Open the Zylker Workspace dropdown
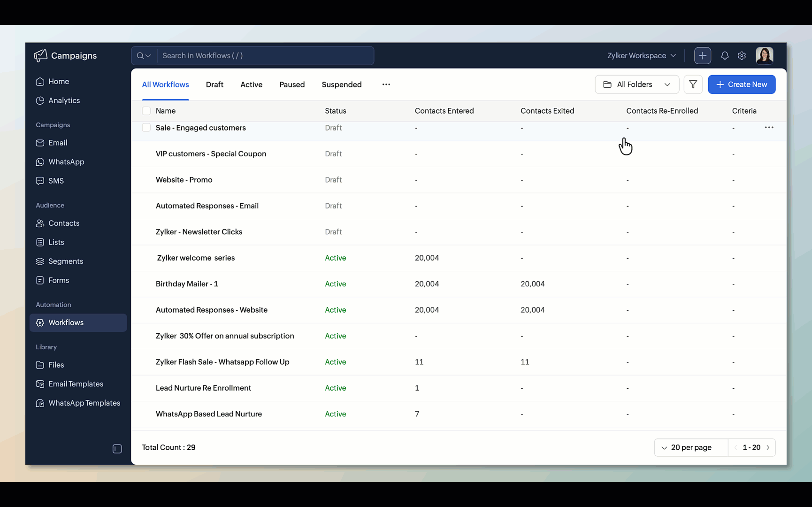The image size is (812, 507). pyautogui.click(x=641, y=55)
